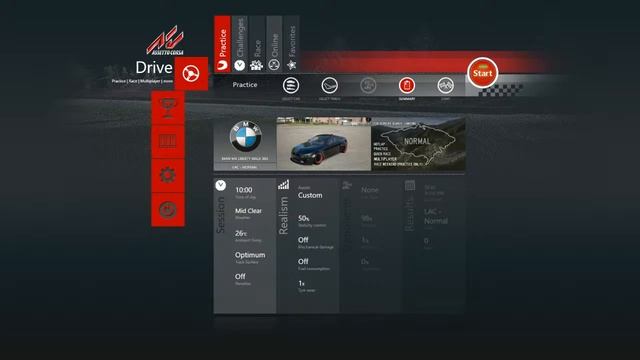Click the '26°c' ambient temperature value

click(241, 233)
